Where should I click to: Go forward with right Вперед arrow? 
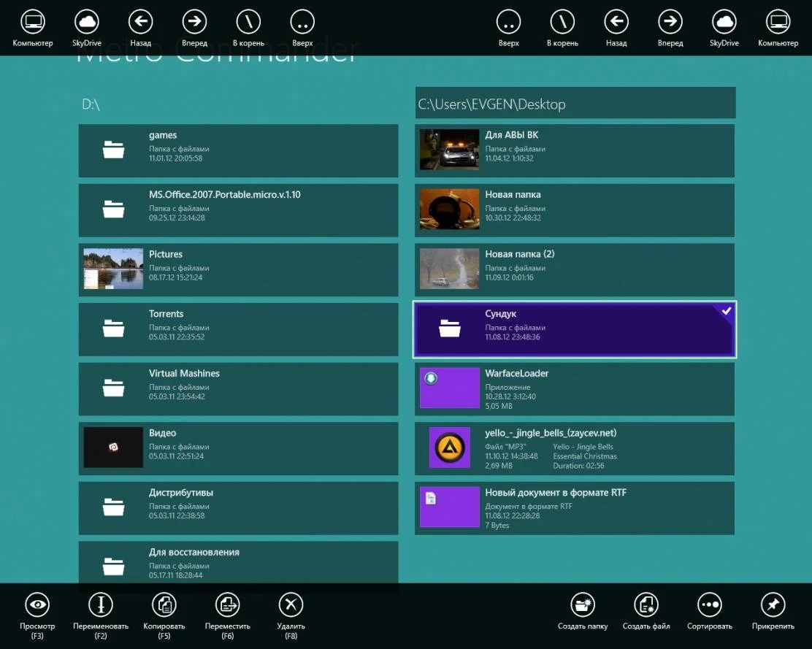pos(670,22)
